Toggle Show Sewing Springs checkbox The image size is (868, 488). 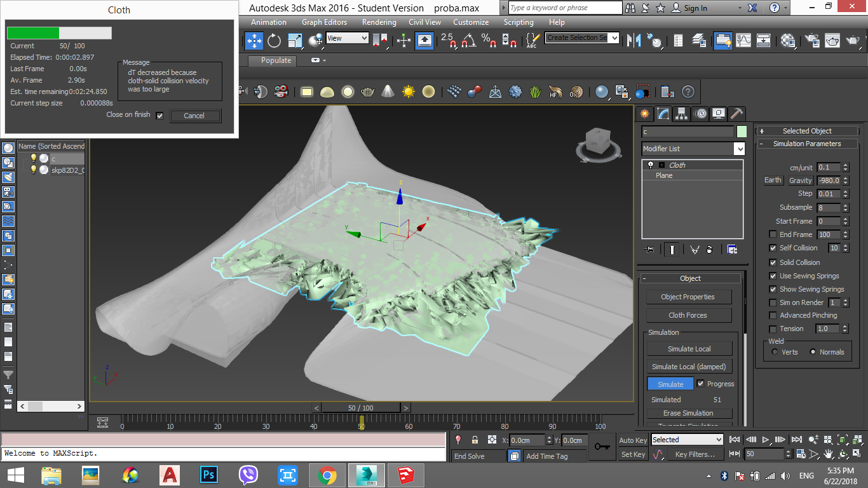pos(773,289)
